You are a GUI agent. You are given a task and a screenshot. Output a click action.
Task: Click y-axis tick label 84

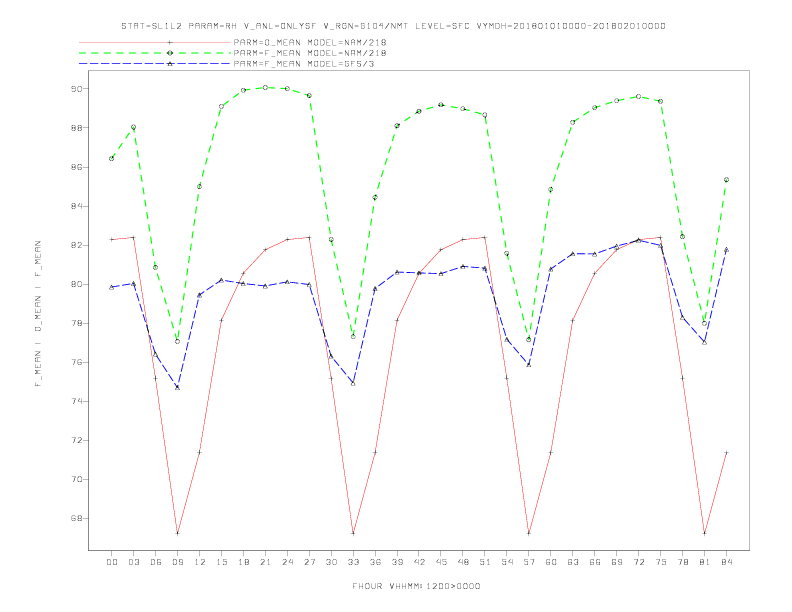click(x=76, y=206)
